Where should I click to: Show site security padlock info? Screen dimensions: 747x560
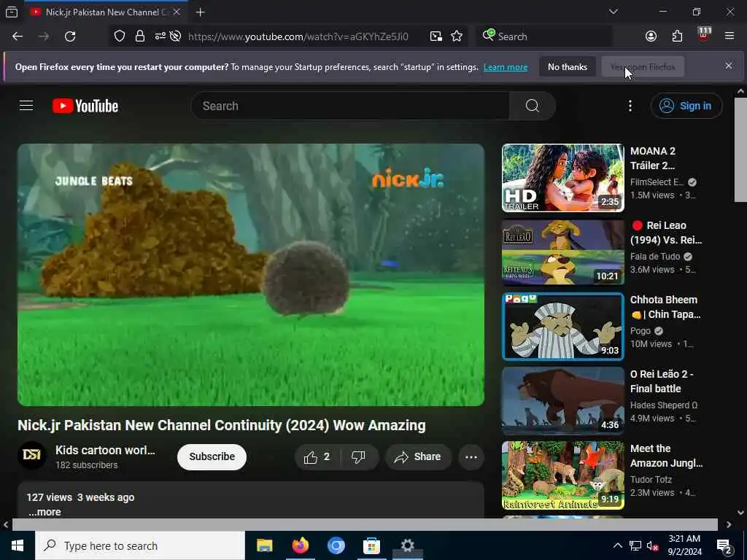point(139,36)
